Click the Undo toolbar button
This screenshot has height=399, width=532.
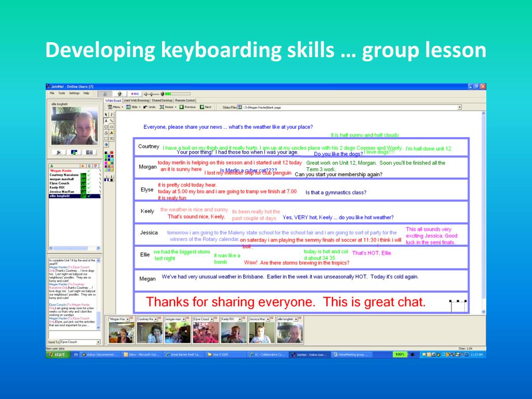tap(149, 107)
